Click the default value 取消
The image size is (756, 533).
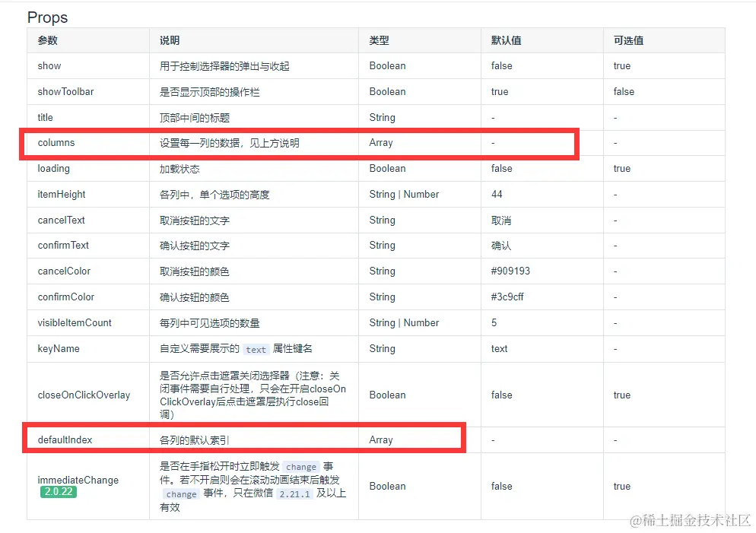pyautogui.click(x=501, y=220)
